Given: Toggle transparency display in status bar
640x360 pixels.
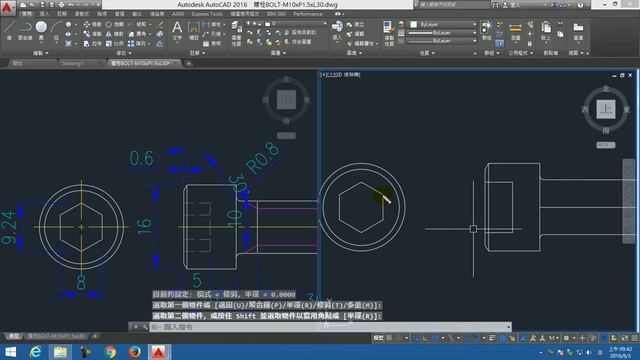Looking at the screenshot, I should click(x=502, y=338).
